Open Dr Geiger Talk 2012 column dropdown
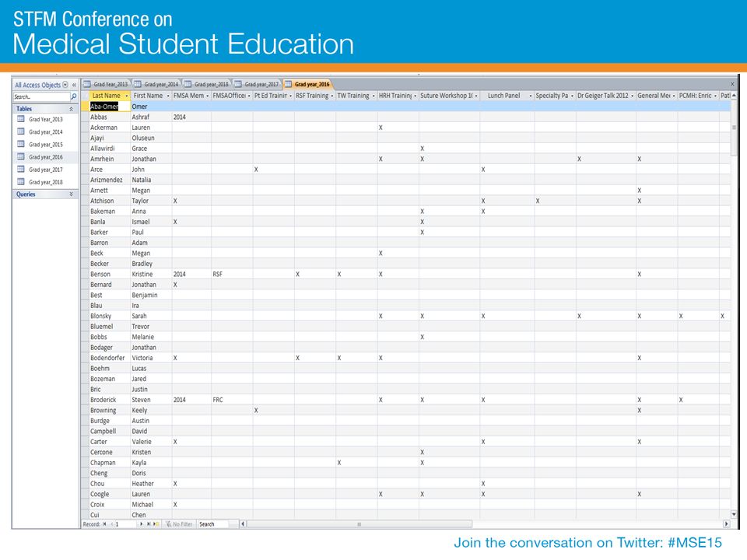This screenshot has width=747, height=560. point(632,96)
